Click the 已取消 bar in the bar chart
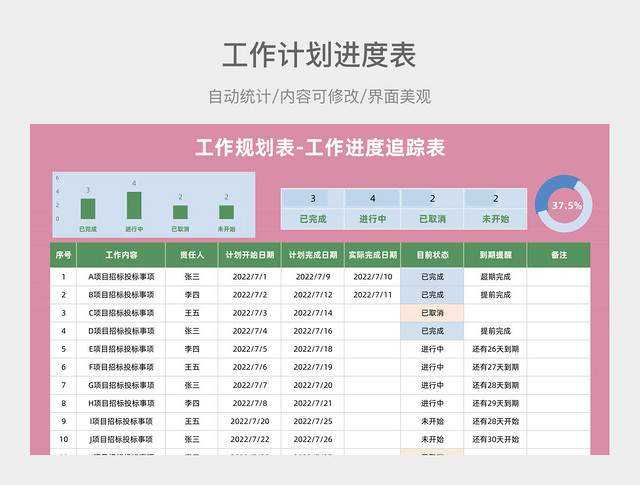Screen dimensions: 640x485 click(180, 212)
